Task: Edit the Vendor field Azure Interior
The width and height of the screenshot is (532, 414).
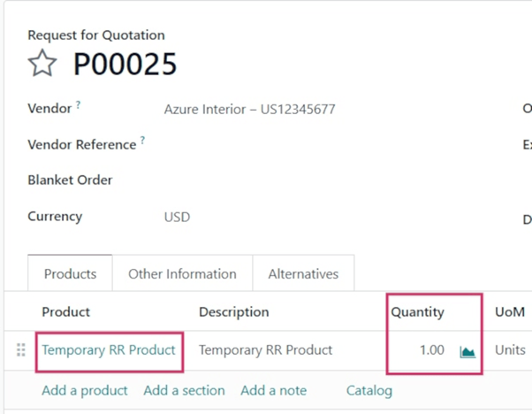Action: coord(249,110)
